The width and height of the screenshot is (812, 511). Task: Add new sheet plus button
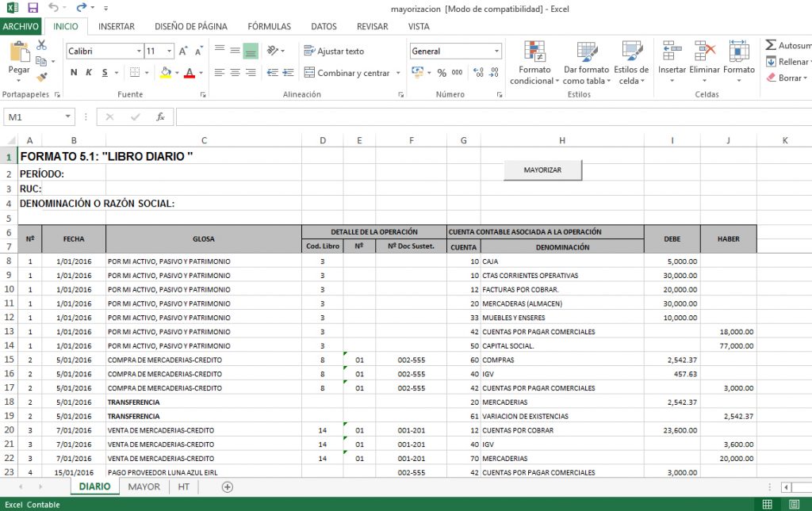pos(228,486)
